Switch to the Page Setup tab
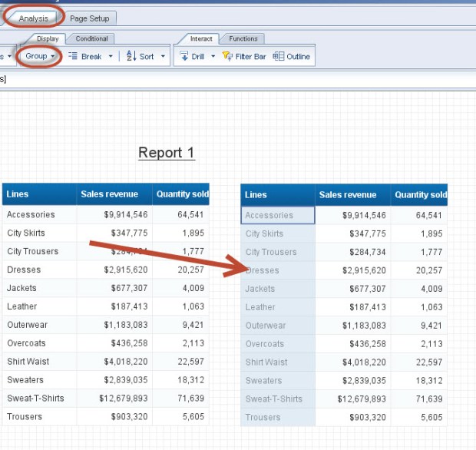 (x=90, y=18)
